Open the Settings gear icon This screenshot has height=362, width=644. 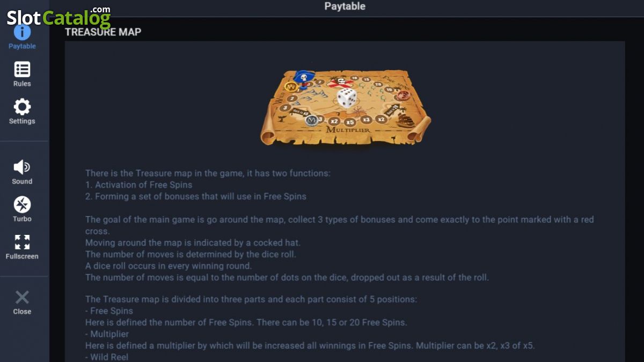point(22,107)
